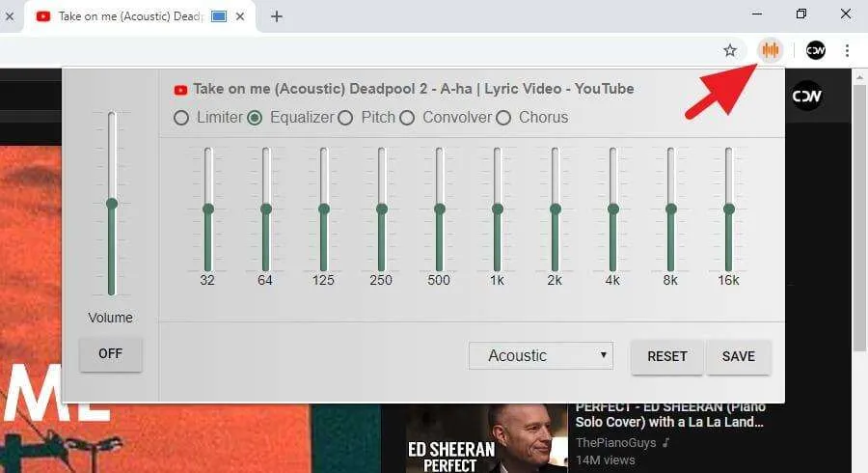Image resolution: width=868 pixels, height=473 pixels.
Task: Click the 64 Hz band slider
Action: pos(266,209)
